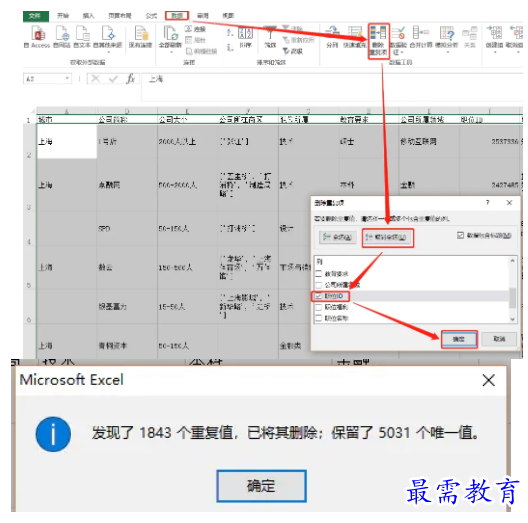The height and width of the screenshot is (523, 528).
Task: Click Properties (属性) in the Connections group
Action: click(195, 40)
